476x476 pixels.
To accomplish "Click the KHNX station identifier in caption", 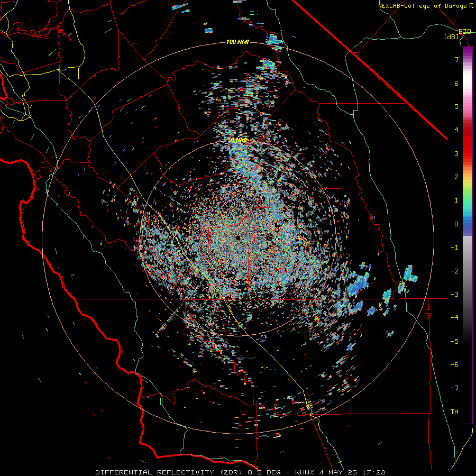I will [x=305, y=472].
